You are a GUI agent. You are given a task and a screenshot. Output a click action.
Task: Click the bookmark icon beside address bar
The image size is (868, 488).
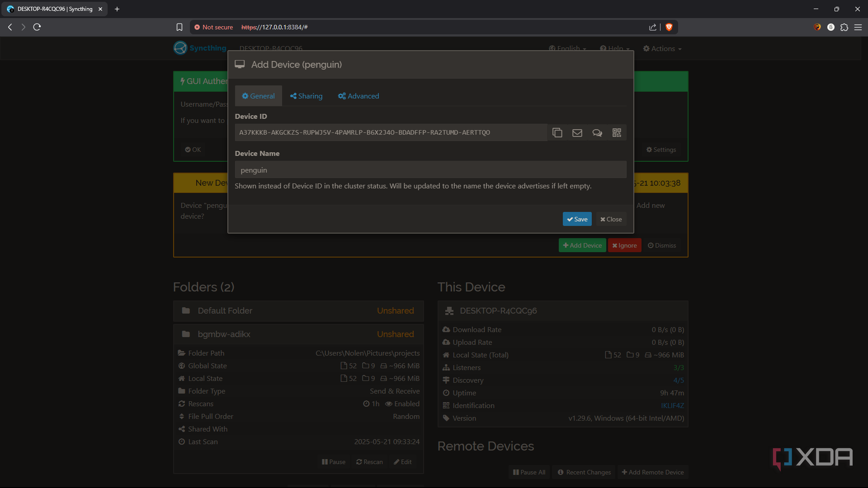179,27
